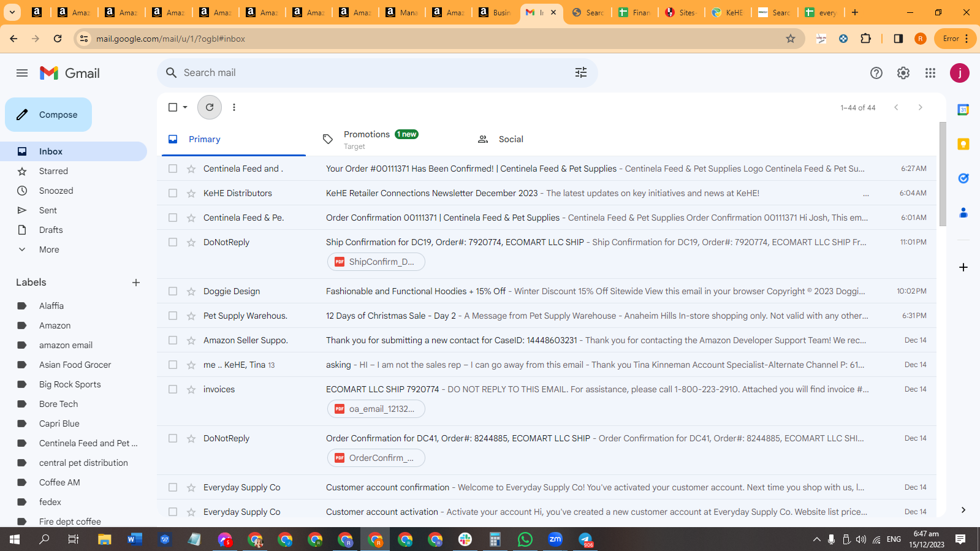Compose a new email
This screenshot has height=551, width=980.
click(x=48, y=115)
